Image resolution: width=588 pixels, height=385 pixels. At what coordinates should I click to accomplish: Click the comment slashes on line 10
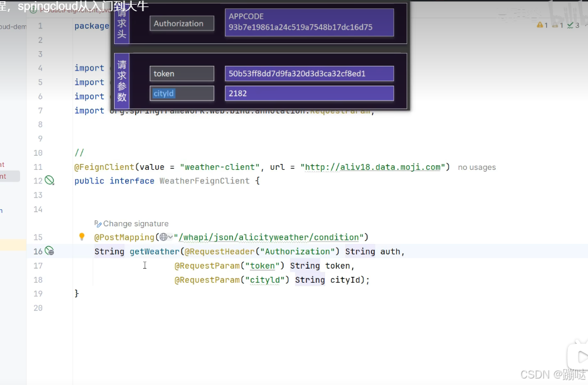coord(79,153)
